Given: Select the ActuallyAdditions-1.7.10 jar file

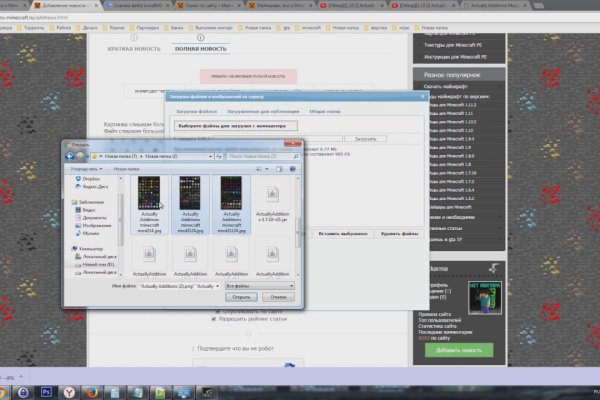Looking at the screenshot, I should (272, 201).
